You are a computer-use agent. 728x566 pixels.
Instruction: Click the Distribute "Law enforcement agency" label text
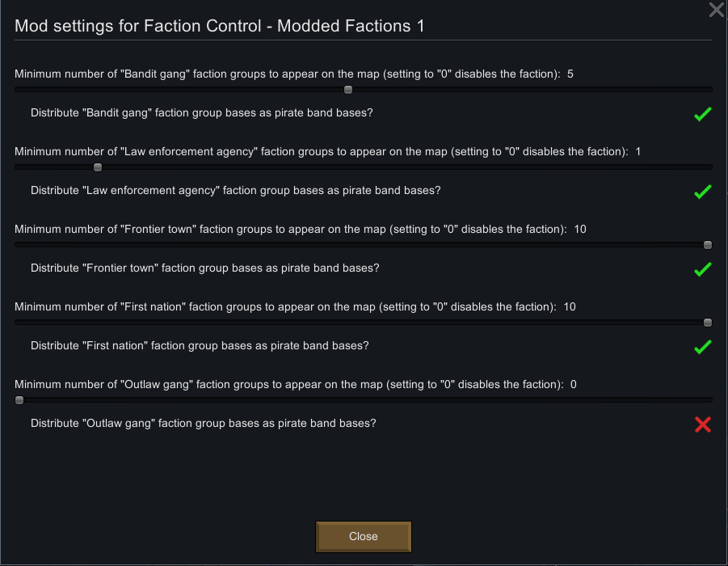pos(235,191)
